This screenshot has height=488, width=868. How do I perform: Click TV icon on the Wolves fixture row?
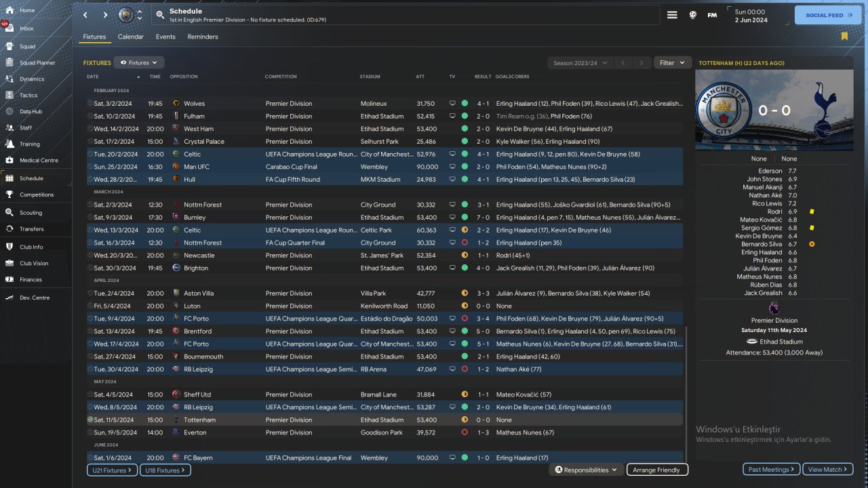(452, 104)
